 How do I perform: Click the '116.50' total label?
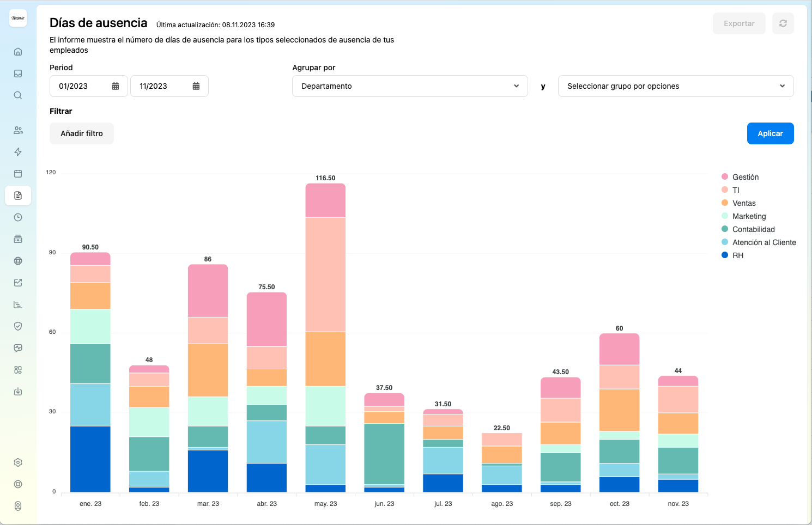point(325,178)
